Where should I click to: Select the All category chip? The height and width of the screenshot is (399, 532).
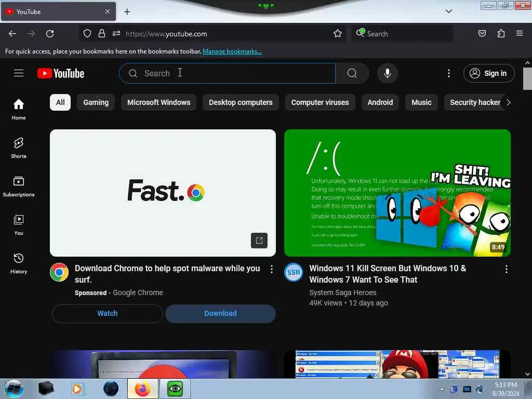pos(60,102)
